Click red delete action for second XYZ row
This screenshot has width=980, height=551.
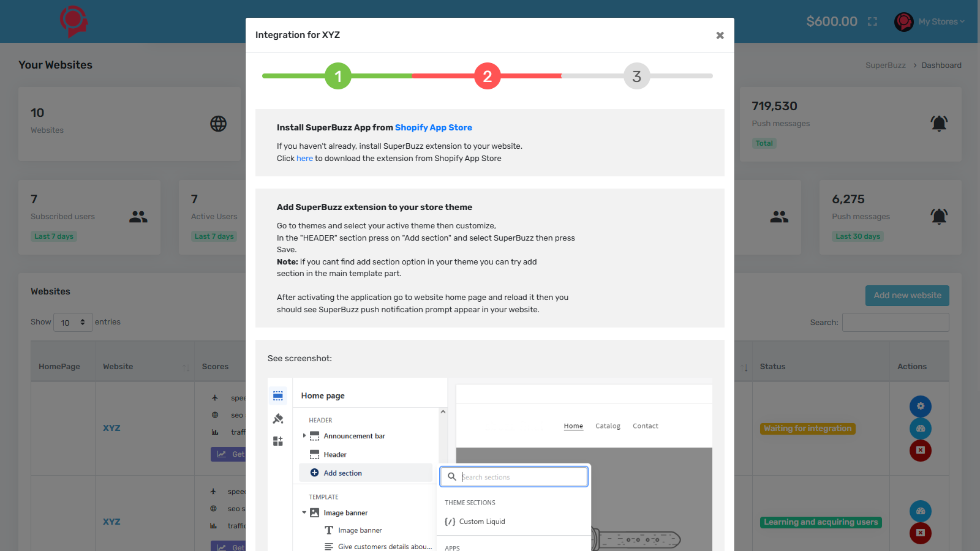920,533
